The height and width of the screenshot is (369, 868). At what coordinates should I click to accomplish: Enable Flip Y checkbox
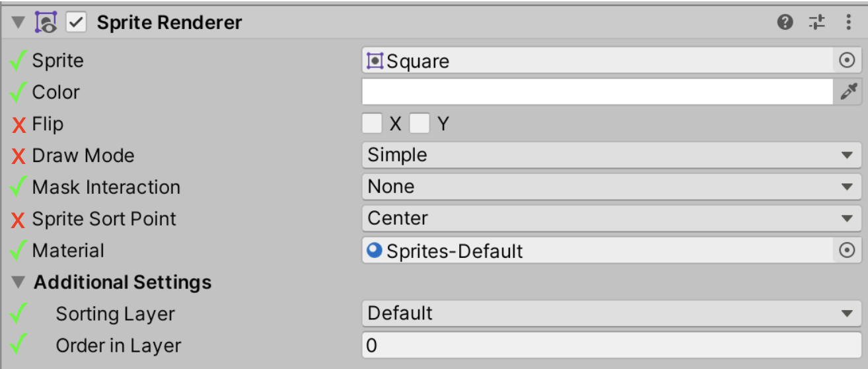[419, 124]
